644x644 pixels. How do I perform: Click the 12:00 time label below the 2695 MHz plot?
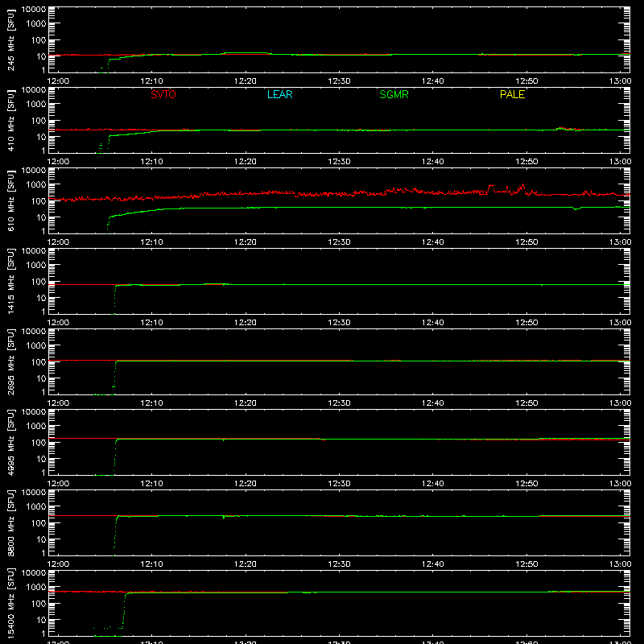point(58,403)
